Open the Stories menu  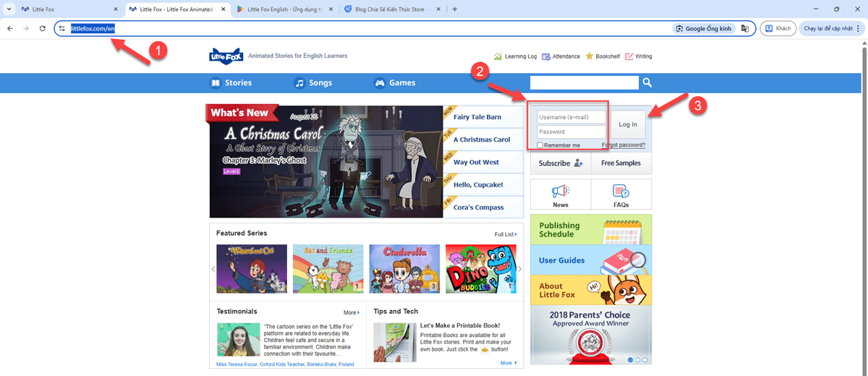[x=231, y=82]
